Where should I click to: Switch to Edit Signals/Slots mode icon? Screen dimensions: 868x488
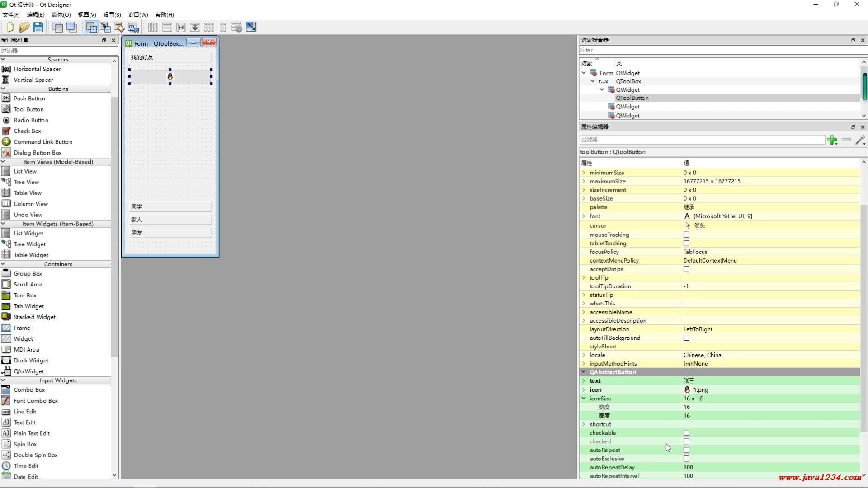pyautogui.click(x=105, y=27)
